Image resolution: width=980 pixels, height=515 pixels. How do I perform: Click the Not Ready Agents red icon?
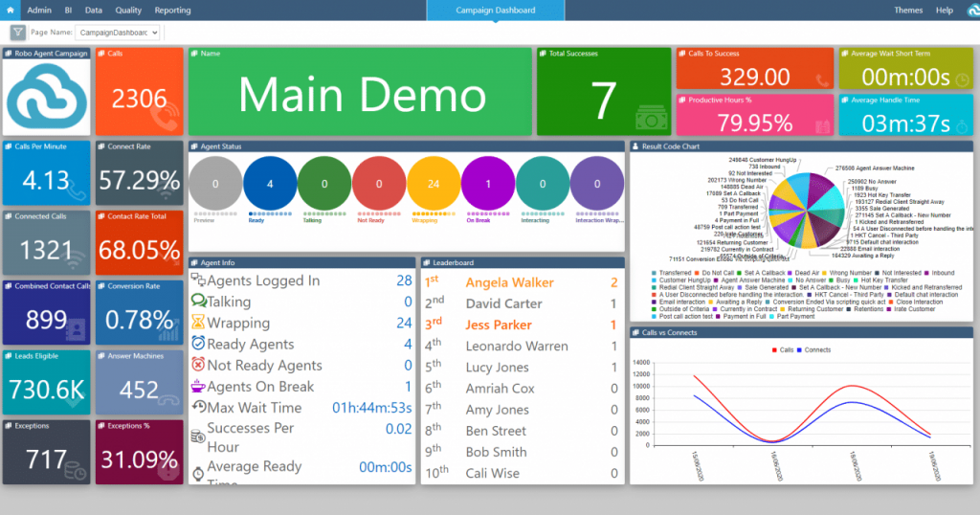click(198, 365)
